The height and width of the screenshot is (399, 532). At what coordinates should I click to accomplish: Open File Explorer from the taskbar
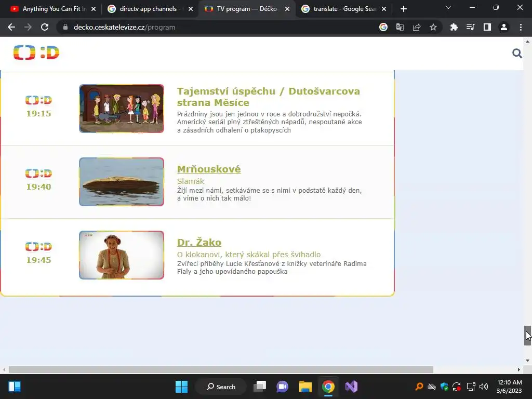[305, 387]
